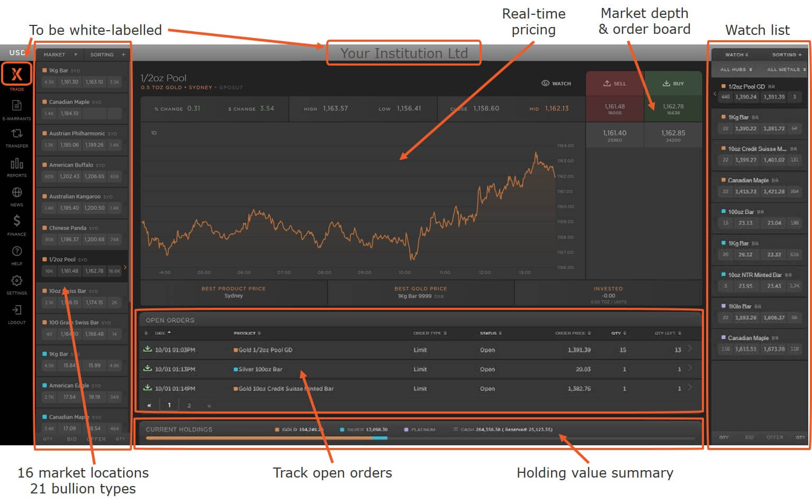Sort open orders by Qty column

[x=619, y=333]
